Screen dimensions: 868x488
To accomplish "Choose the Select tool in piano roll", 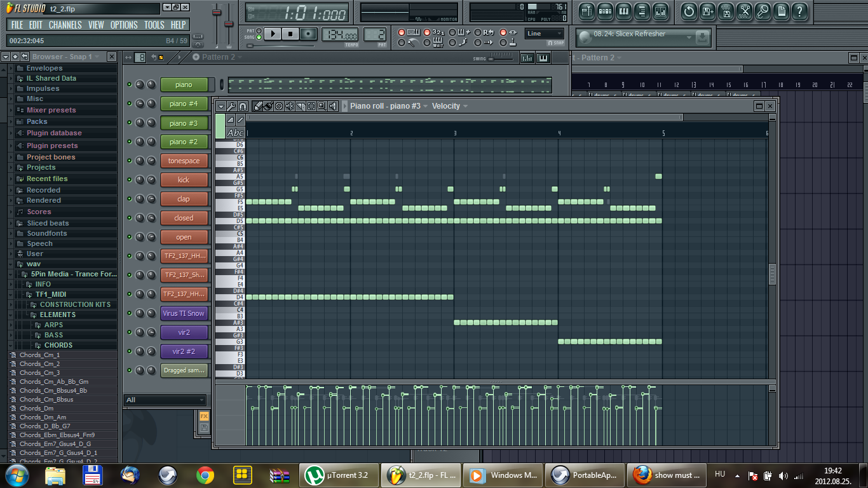I will tap(311, 106).
